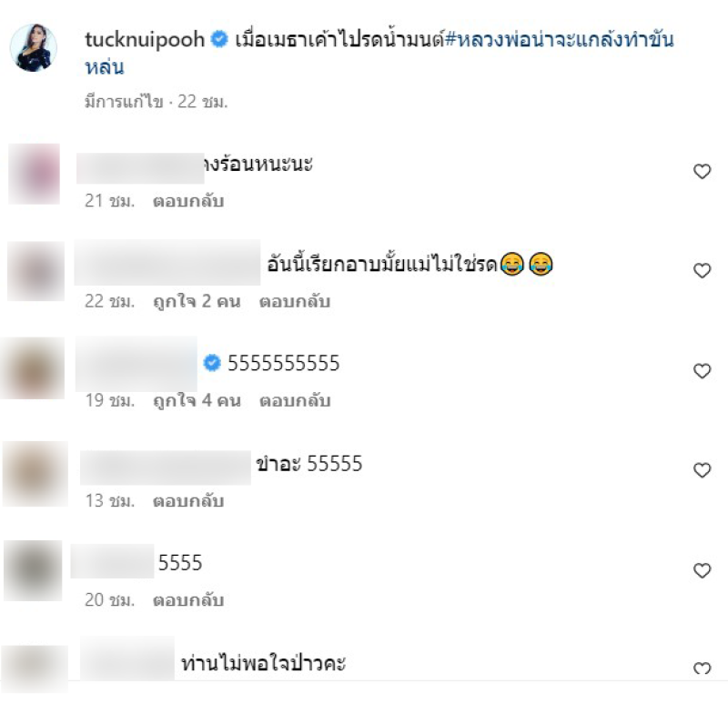This screenshot has width=728, height=704.
Task: Click the verified badge beside tucknuipooh
Action: click(219, 39)
